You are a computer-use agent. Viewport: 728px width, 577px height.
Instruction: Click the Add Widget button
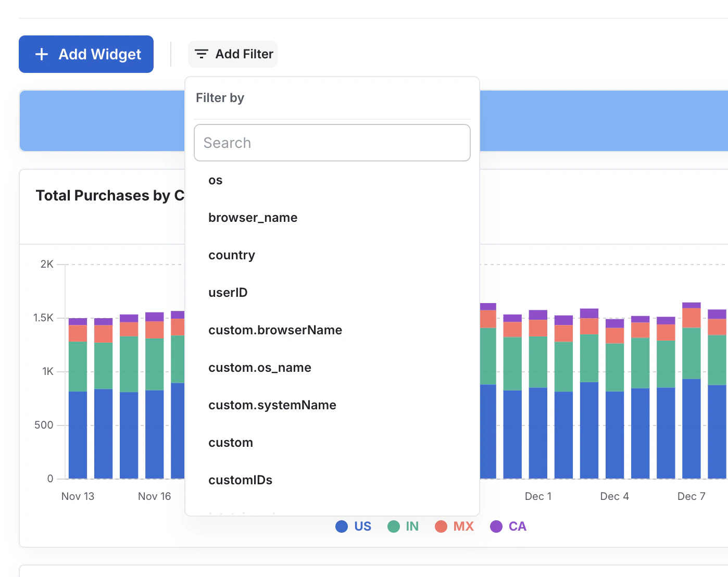click(86, 54)
